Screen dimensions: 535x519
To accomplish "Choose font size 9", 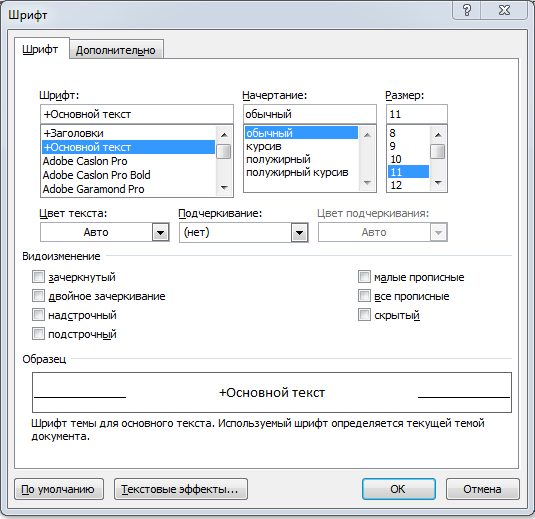I will 408,146.
